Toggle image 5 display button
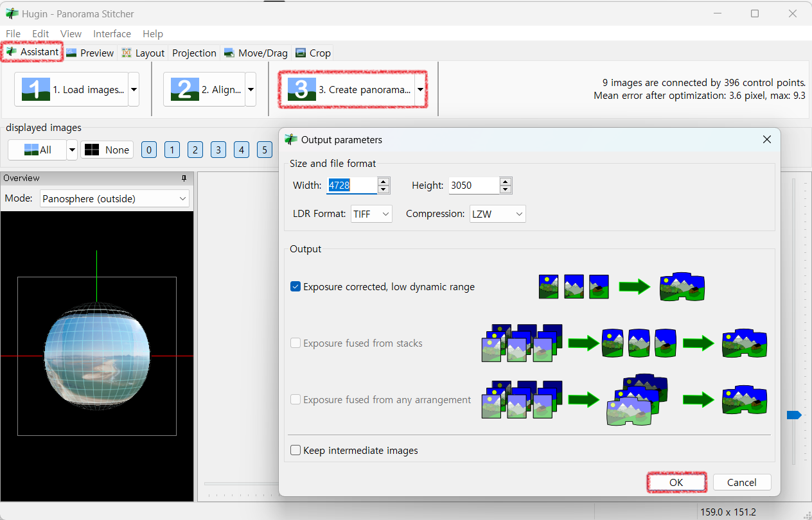This screenshot has width=812, height=520. pos(265,150)
